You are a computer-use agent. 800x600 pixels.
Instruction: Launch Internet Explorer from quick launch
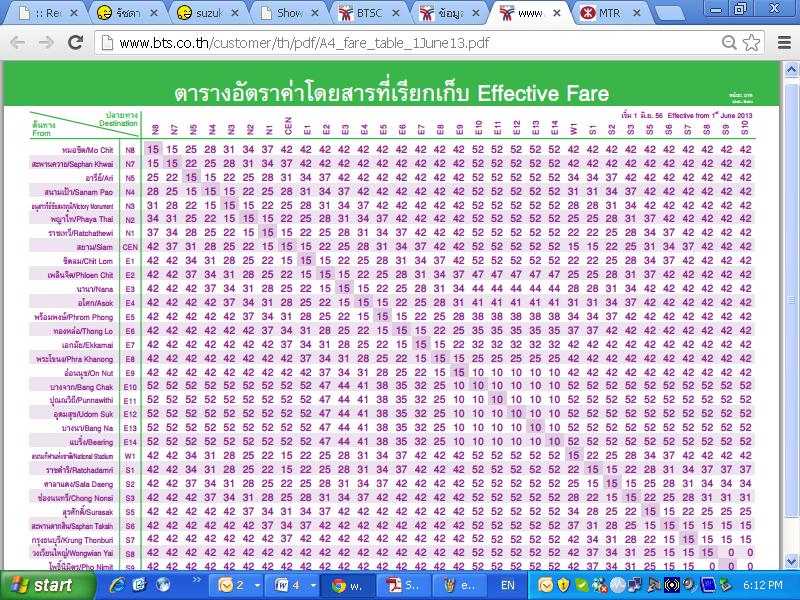pyautogui.click(x=117, y=585)
